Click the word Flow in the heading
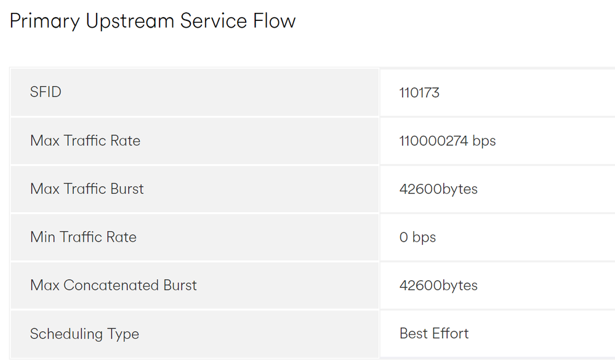This screenshot has width=615, height=364. (x=274, y=21)
